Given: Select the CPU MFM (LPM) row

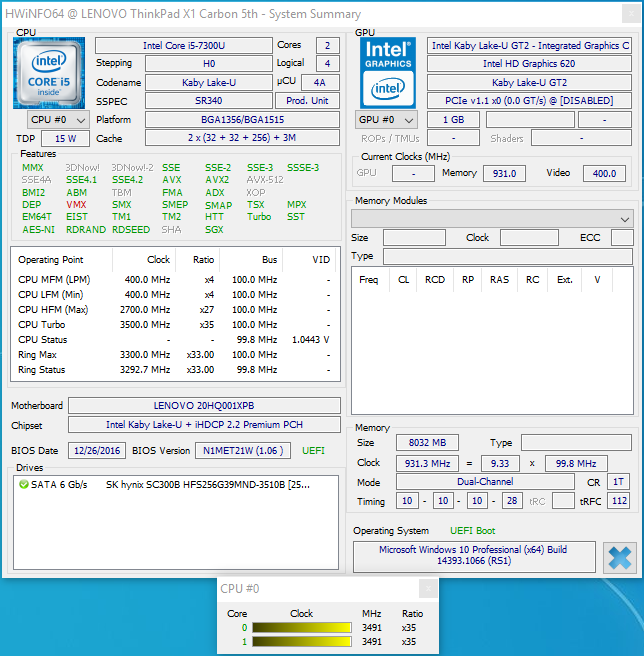Looking at the screenshot, I should 174,279.
